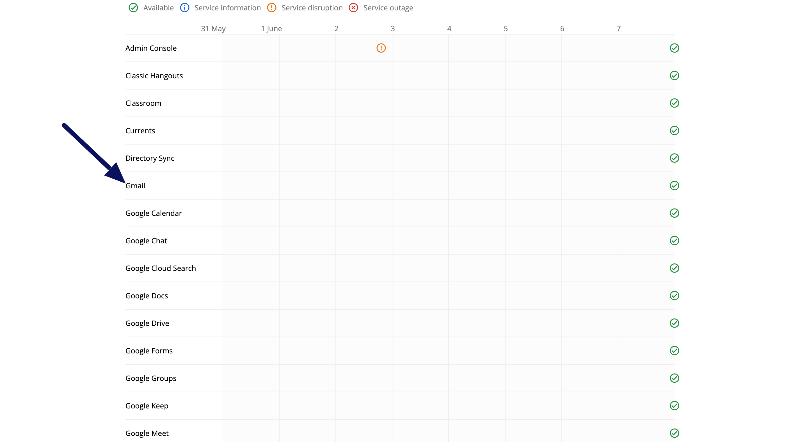Select the Google Drive row label
The width and height of the screenshot is (800, 442).
click(147, 324)
